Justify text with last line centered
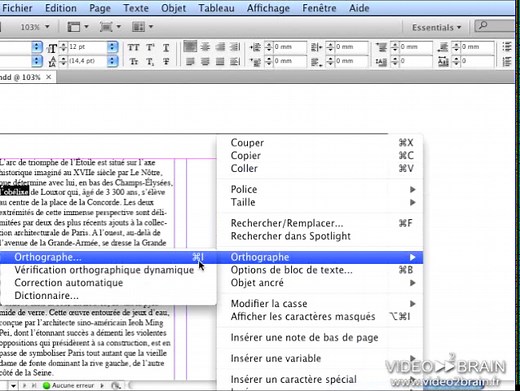Viewport: 520px width, 391px height. pyautogui.click(x=205, y=62)
